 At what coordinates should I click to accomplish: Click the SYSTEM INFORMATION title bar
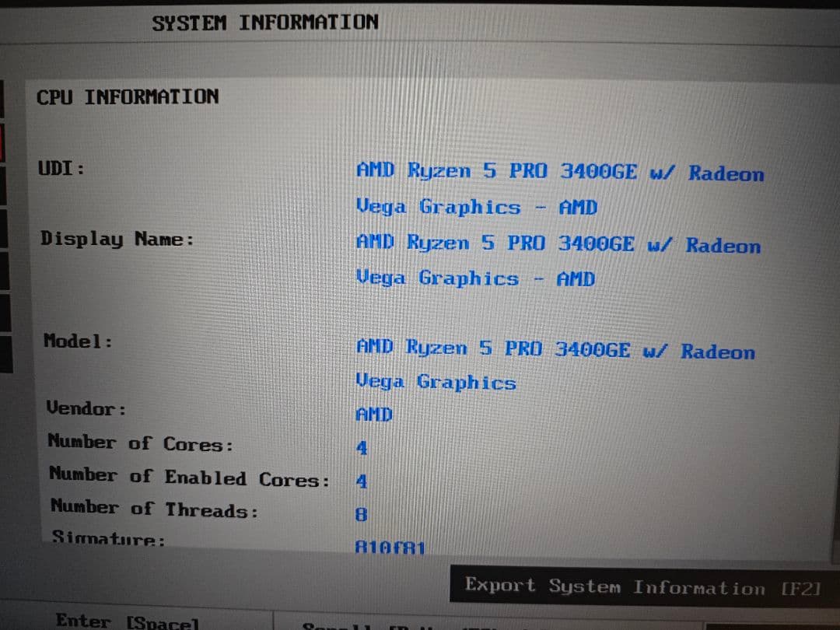coord(265,23)
